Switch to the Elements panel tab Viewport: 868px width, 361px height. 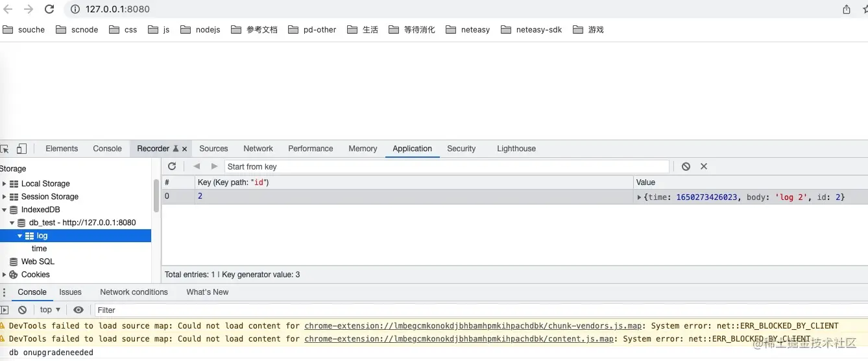[62, 149]
